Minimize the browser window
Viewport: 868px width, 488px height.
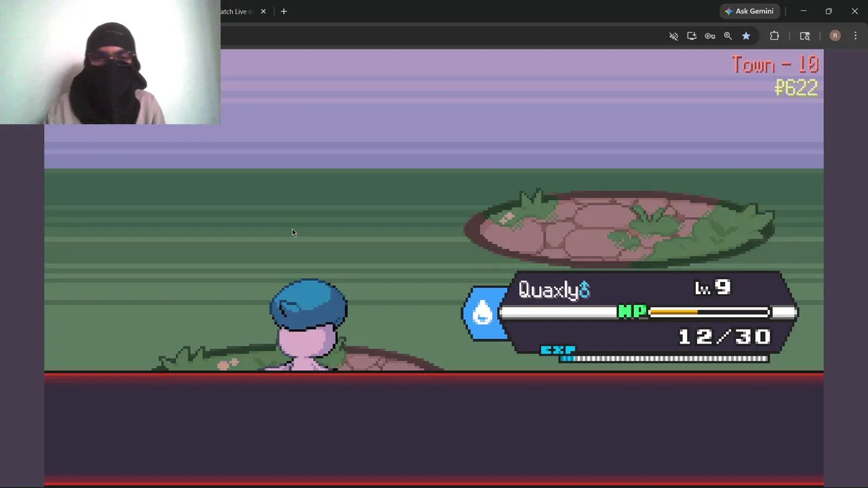803,11
